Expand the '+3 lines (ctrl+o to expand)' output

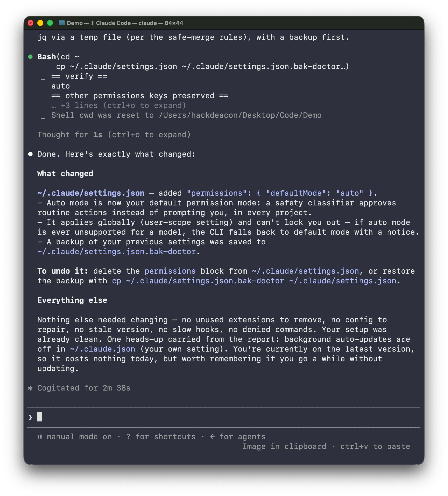click(119, 105)
